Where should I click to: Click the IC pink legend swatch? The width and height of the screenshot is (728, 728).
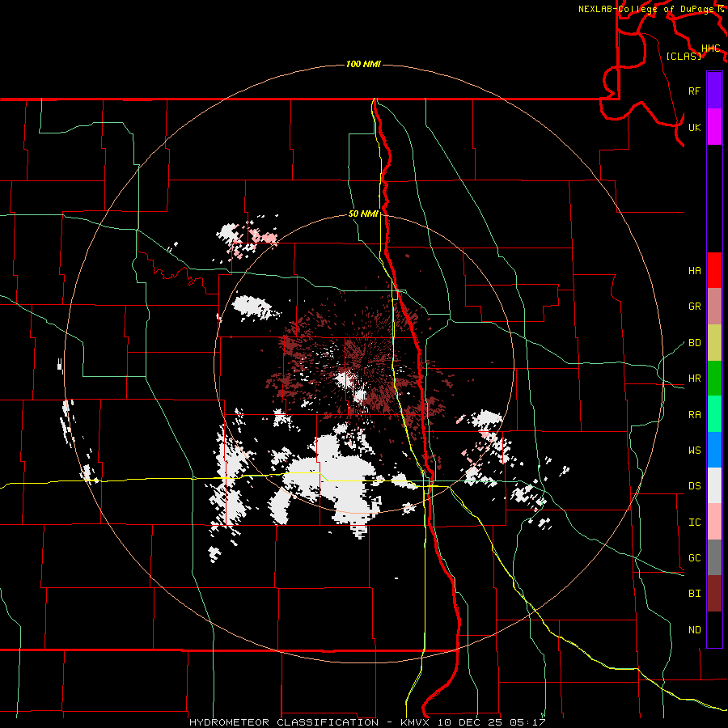714,522
